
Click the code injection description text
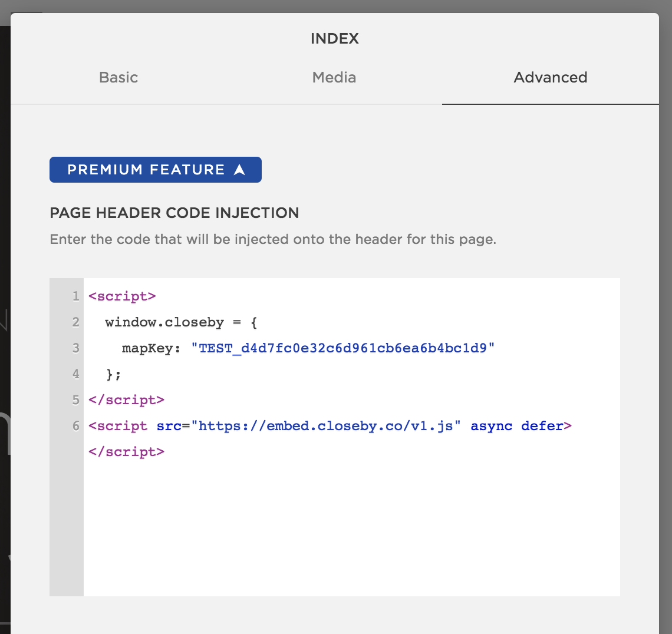pyautogui.click(x=273, y=239)
